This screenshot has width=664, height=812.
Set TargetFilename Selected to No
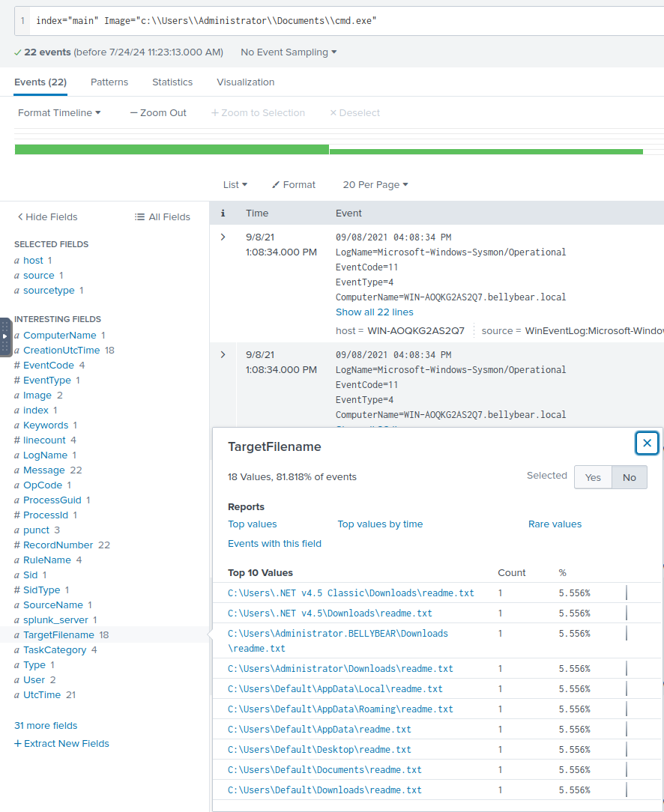[629, 477]
